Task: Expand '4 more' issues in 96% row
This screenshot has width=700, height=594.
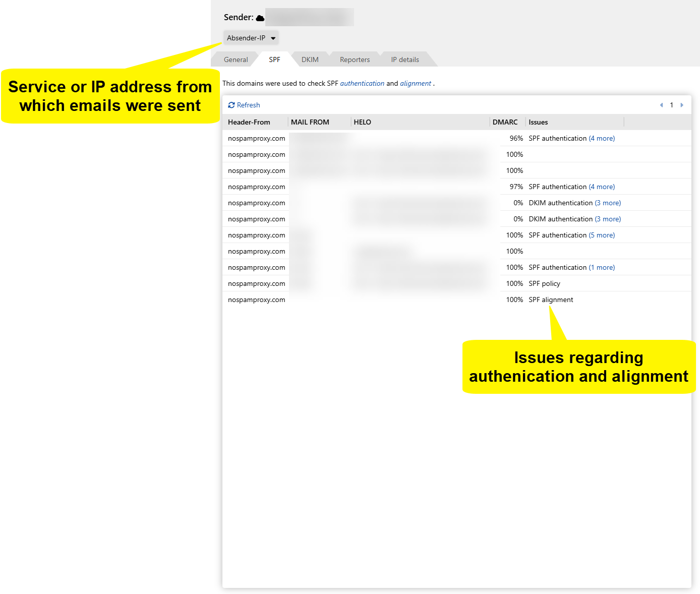Action: (x=602, y=138)
